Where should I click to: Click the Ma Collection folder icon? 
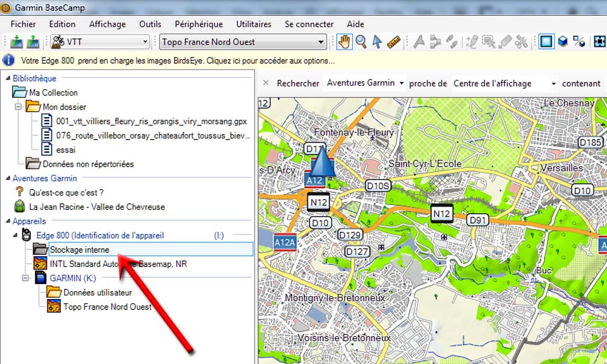pos(19,92)
